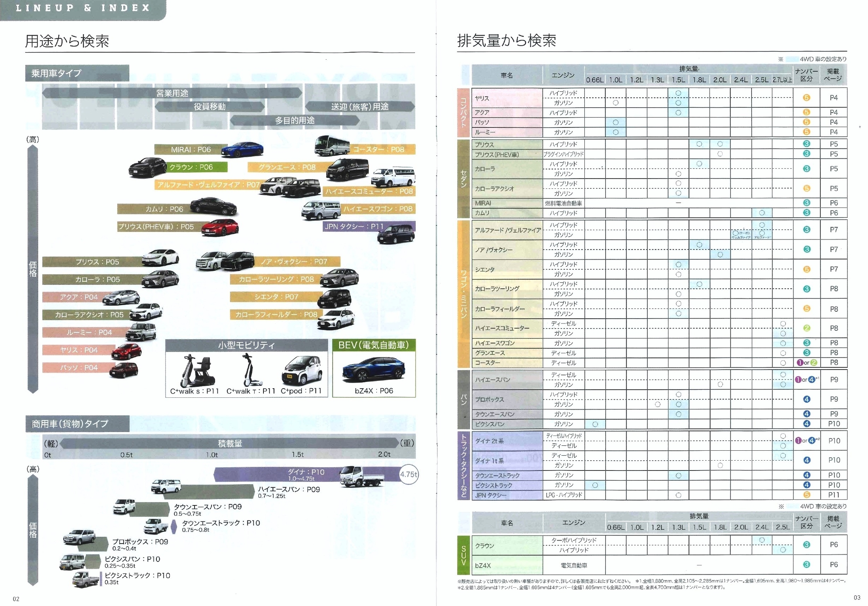Select the 用途から検索 heading
868x606 pixels.
click(x=67, y=41)
